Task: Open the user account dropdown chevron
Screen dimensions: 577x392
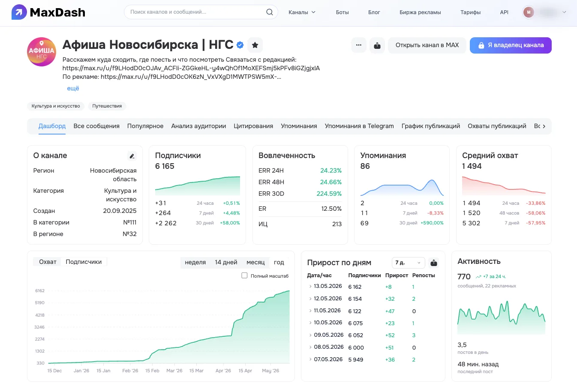Action: coord(564,12)
